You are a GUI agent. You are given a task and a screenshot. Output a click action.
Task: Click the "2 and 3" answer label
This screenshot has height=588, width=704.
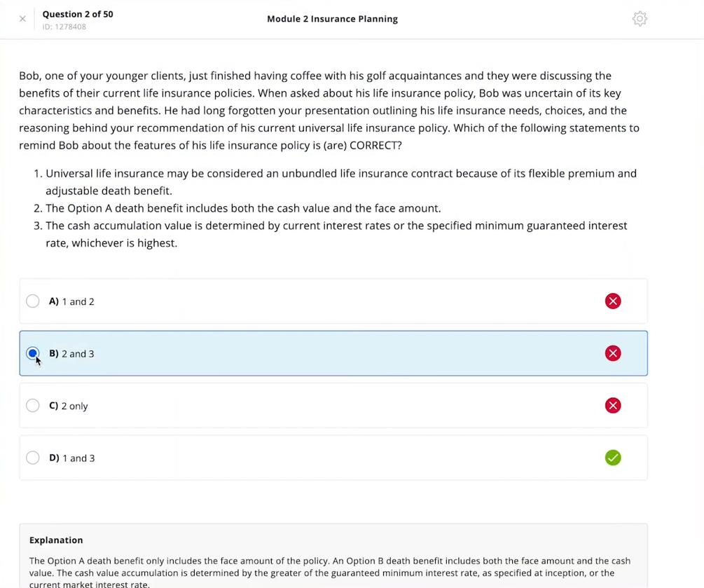pos(78,354)
